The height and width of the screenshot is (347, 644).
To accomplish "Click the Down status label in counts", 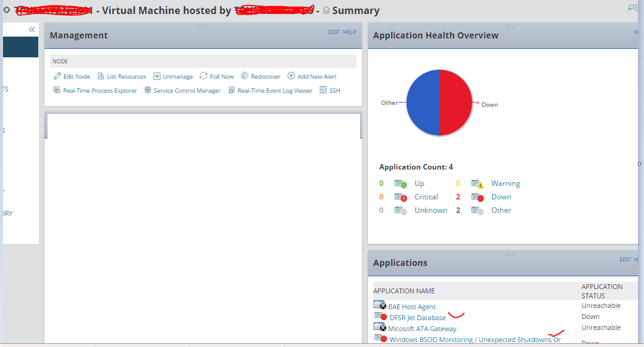I will (501, 197).
